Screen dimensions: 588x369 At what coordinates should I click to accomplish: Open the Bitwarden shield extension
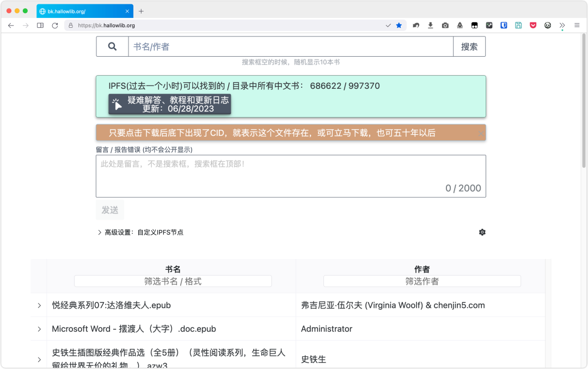[504, 26]
